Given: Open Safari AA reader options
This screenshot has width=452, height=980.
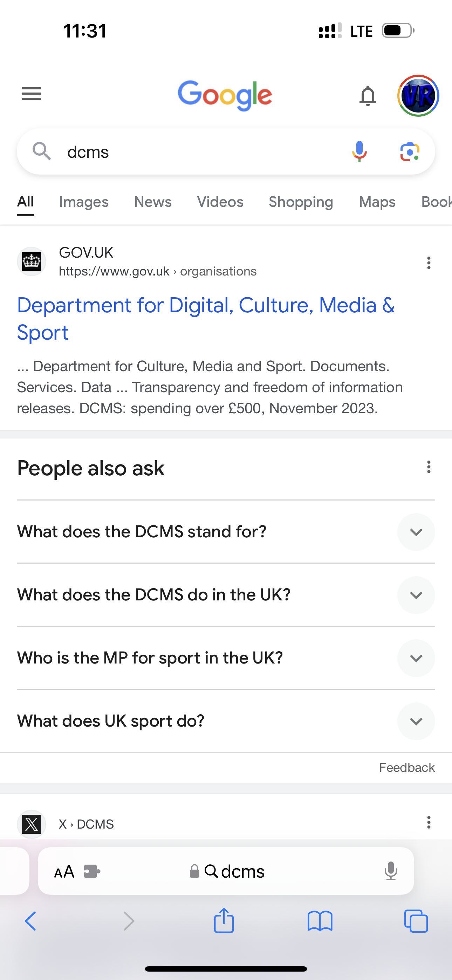Looking at the screenshot, I should 64,872.
